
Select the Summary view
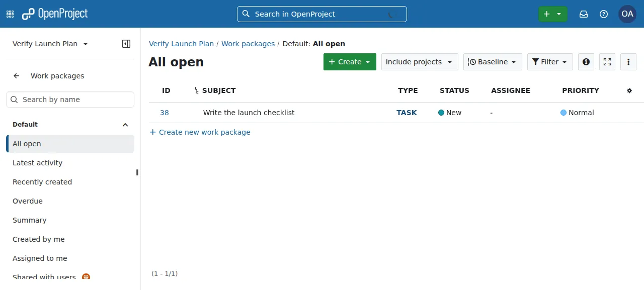coord(70,220)
